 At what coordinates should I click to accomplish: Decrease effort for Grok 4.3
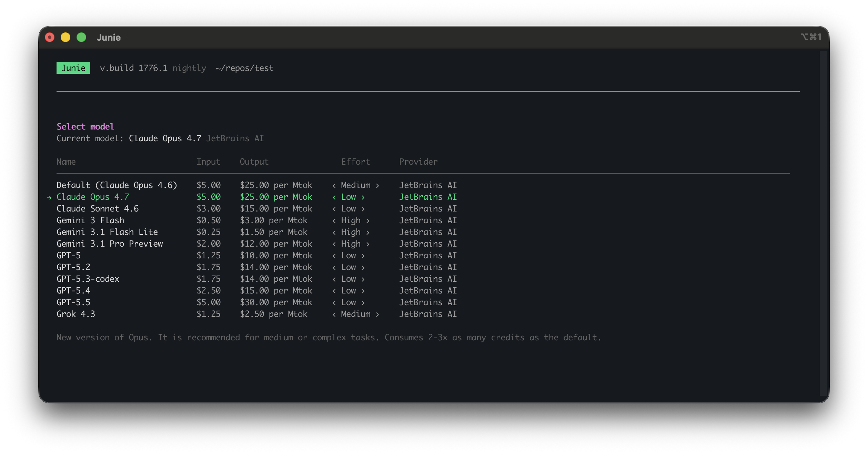pos(334,314)
